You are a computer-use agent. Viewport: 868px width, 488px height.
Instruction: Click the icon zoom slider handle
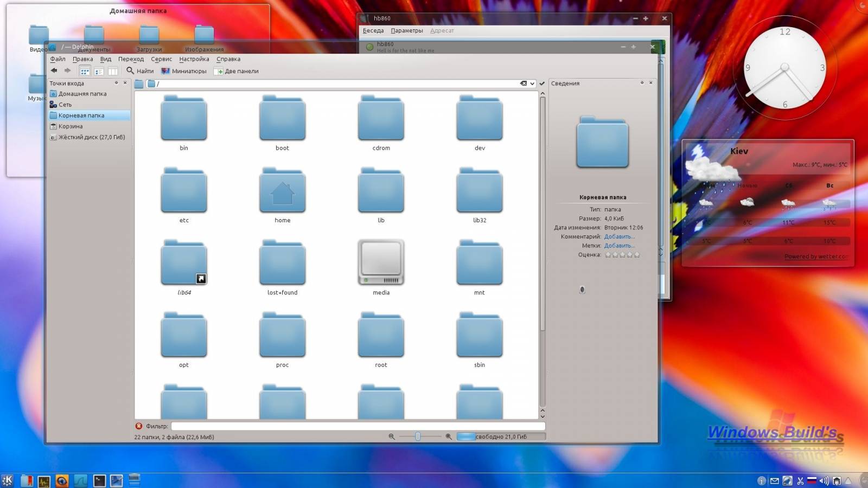418,436
